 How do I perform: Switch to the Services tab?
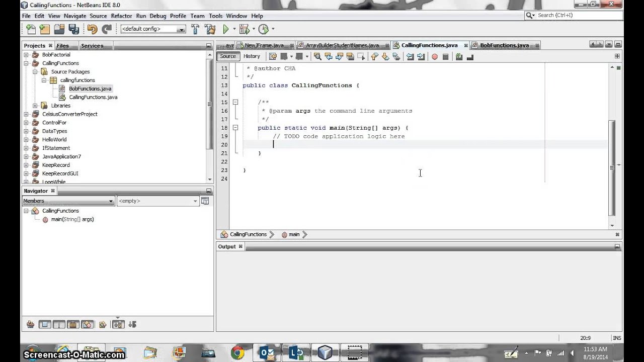coord(92,46)
